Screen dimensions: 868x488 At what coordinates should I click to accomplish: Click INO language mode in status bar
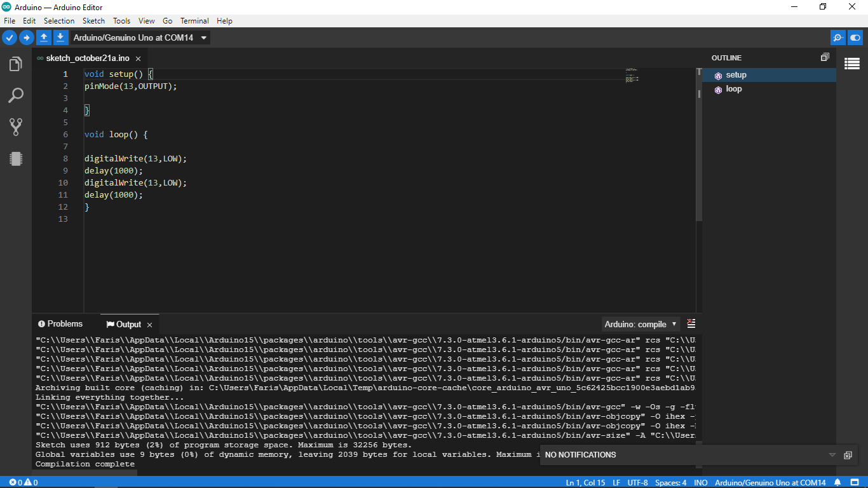701,482
